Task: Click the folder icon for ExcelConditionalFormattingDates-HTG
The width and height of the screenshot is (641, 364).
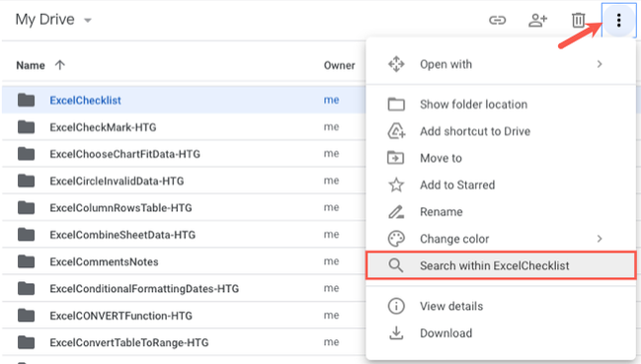Action: (26, 288)
